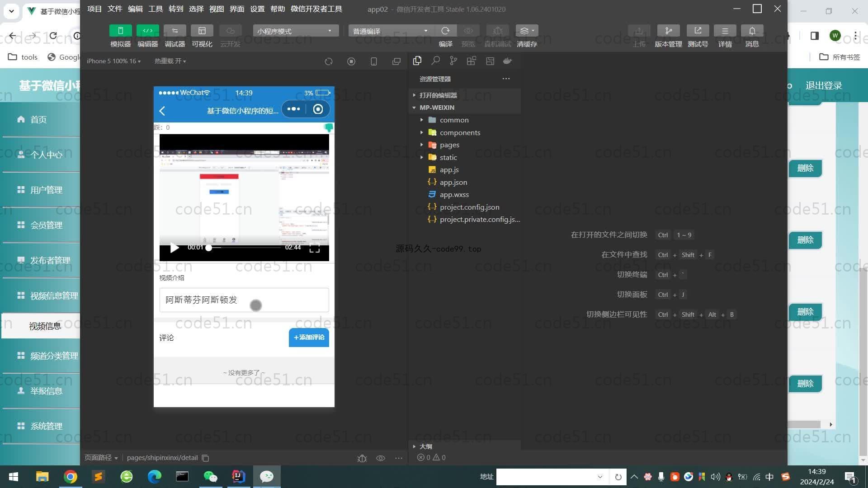Screen dimensions: 868x488
Task: Open the source control branch icon
Action: 453,61
